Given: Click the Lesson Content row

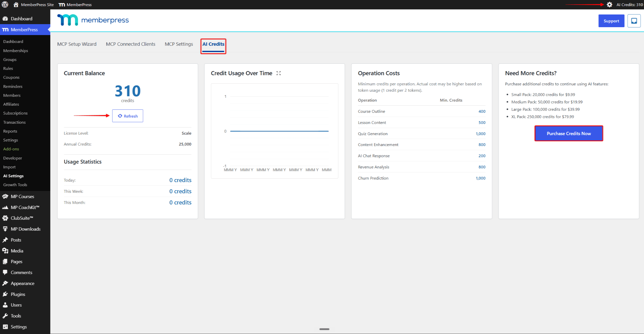Looking at the screenshot, I should (x=422, y=122).
